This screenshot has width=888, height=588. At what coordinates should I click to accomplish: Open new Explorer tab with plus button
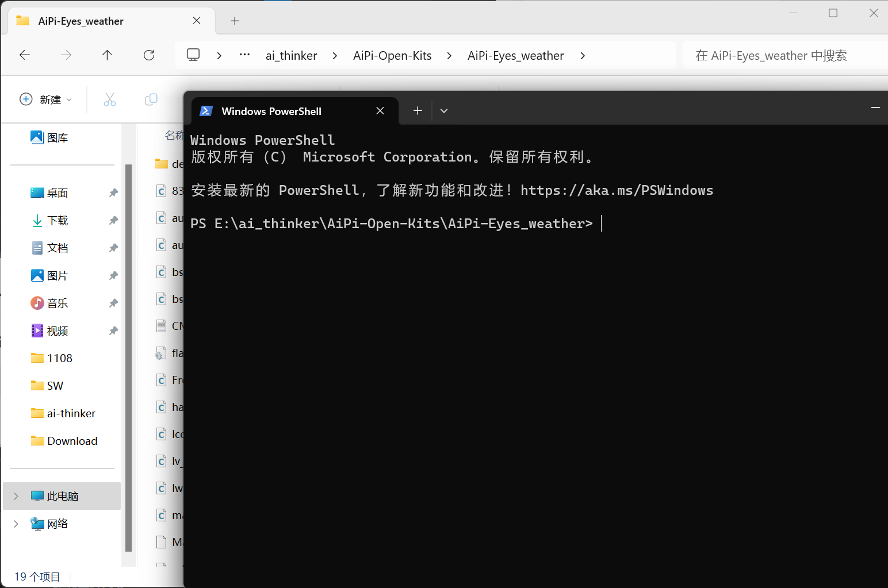click(x=235, y=21)
